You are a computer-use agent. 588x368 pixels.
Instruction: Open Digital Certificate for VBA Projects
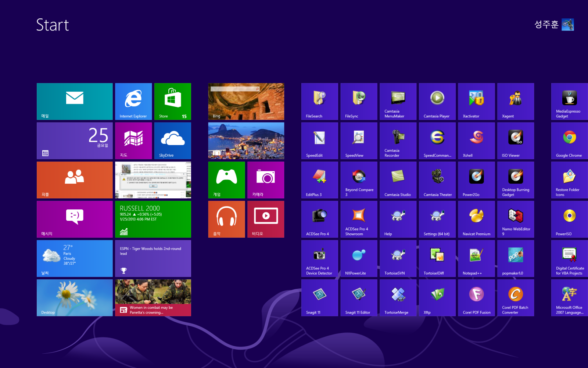[x=570, y=259]
